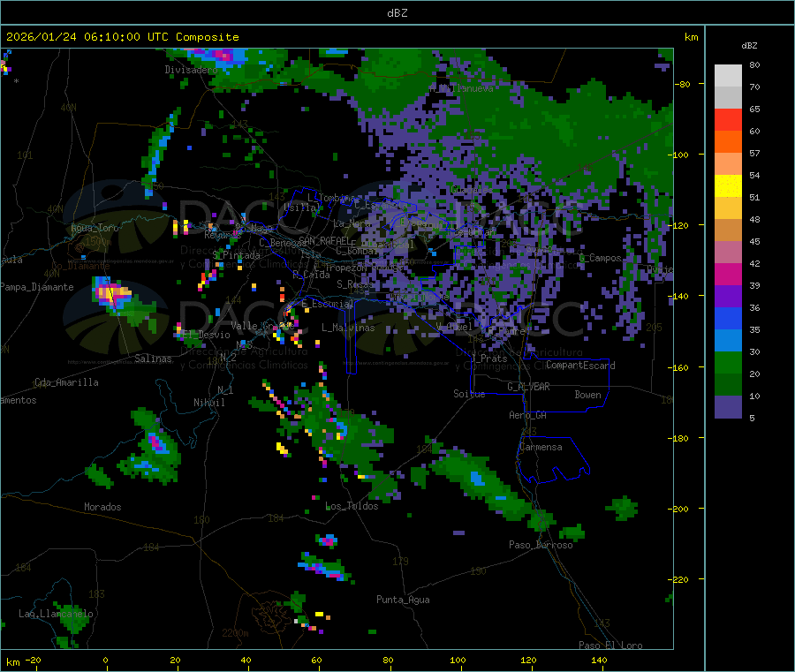This screenshot has width=795, height=672.
Task: Click the 'Carmensa' town label
Action: (x=541, y=448)
